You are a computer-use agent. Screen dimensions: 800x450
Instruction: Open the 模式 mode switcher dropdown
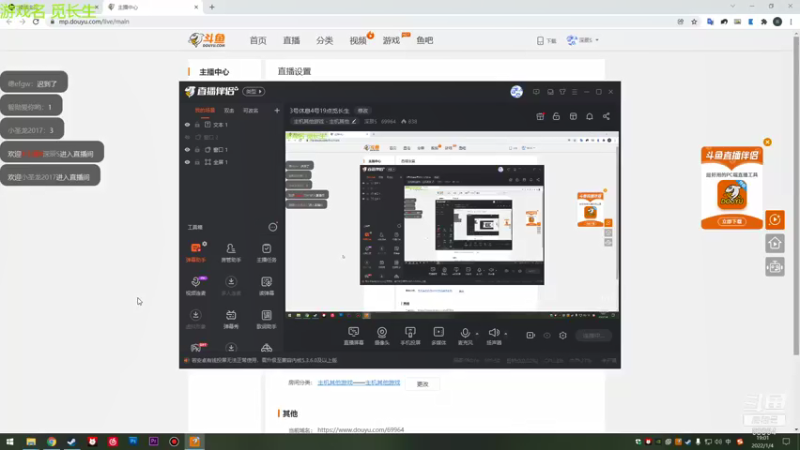(x=254, y=92)
